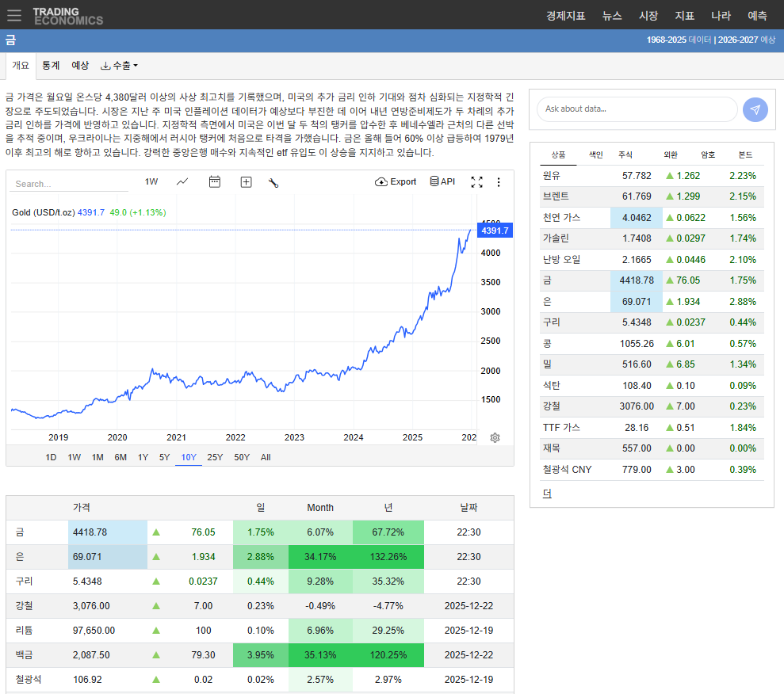Screen dimensions: 784x694
Task: Click the compare plus icon
Action: pos(246,181)
